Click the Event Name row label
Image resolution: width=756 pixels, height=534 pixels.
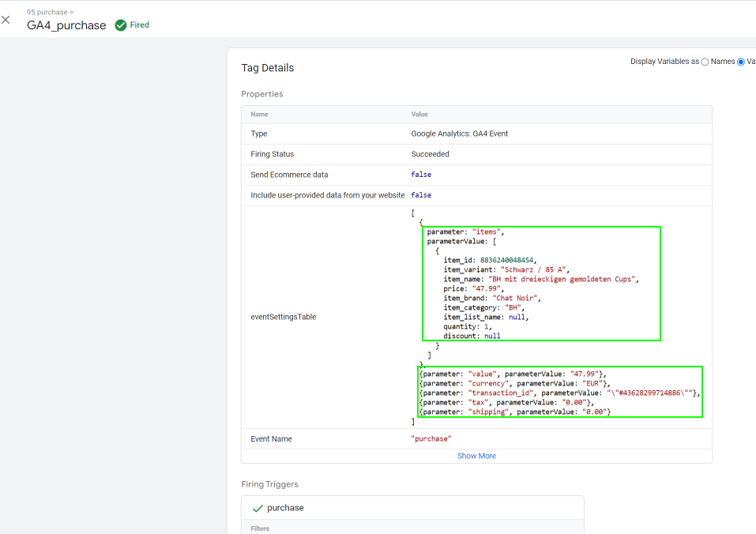point(271,439)
